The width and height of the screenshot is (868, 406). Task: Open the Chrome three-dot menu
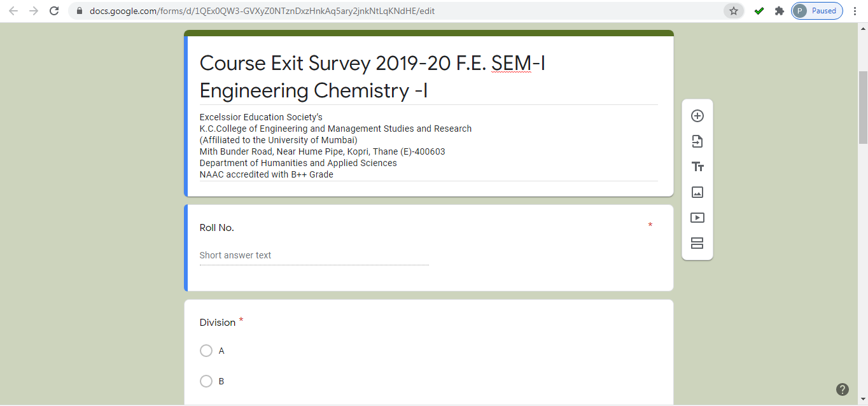[855, 11]
